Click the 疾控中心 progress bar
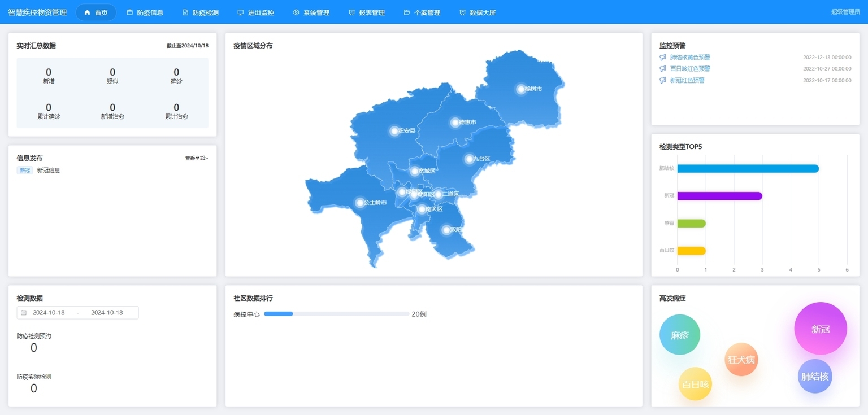 point(336,314)
